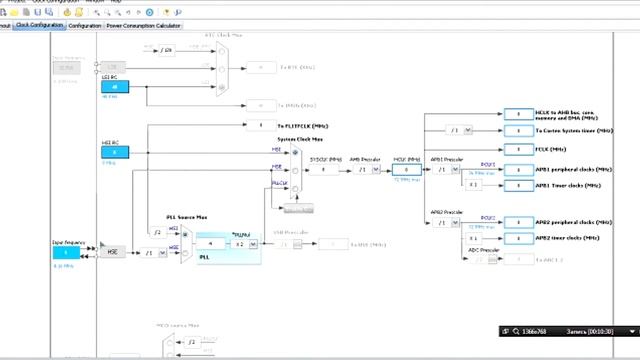
Task: Open the AHB Prescaler dropdown
Action: pos(376,169)
